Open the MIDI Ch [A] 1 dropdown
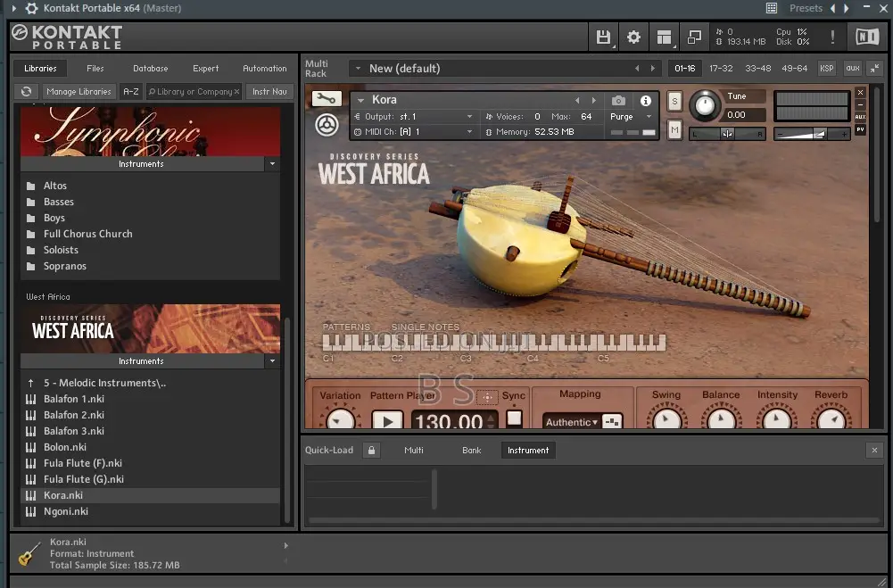The width and height of the screenshot is (893, 588). point(413,132)
